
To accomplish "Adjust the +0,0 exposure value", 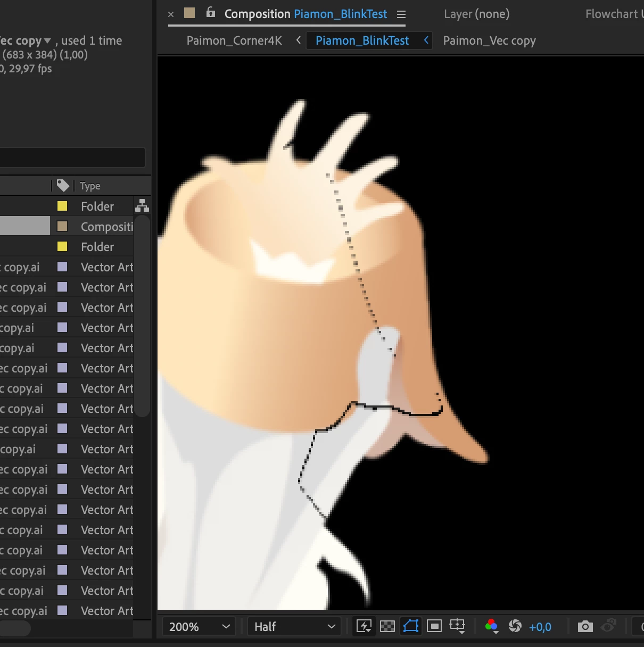I will point(540,627).
